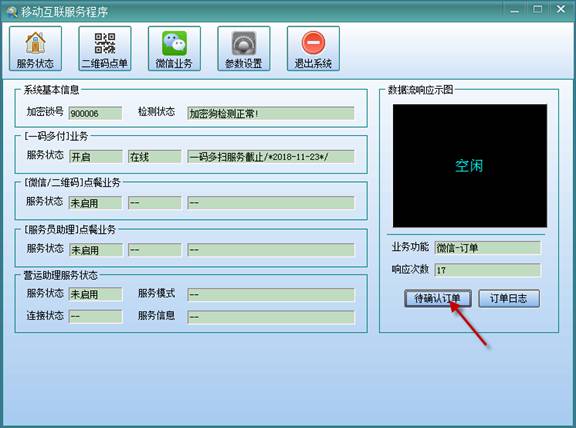Click the 连接状态 field
Viewport: 576px width, 428px height.
pos(95,317)
